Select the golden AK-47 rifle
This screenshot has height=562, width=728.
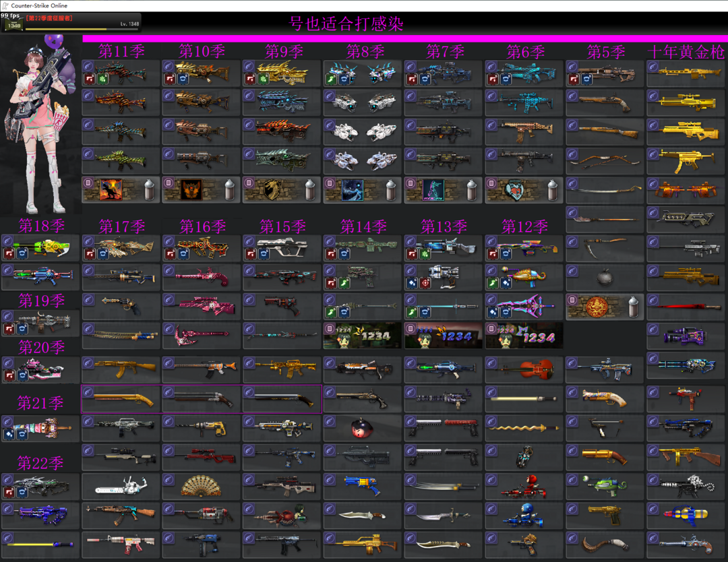coord(121,369)
